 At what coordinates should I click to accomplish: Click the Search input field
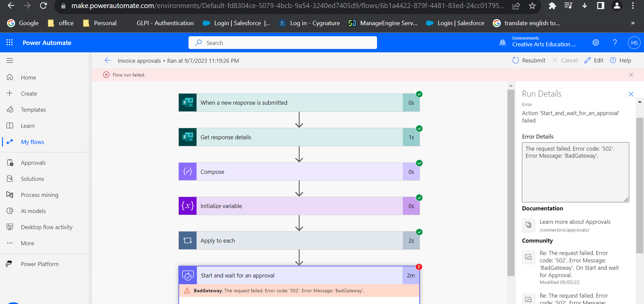click(283, 43)
